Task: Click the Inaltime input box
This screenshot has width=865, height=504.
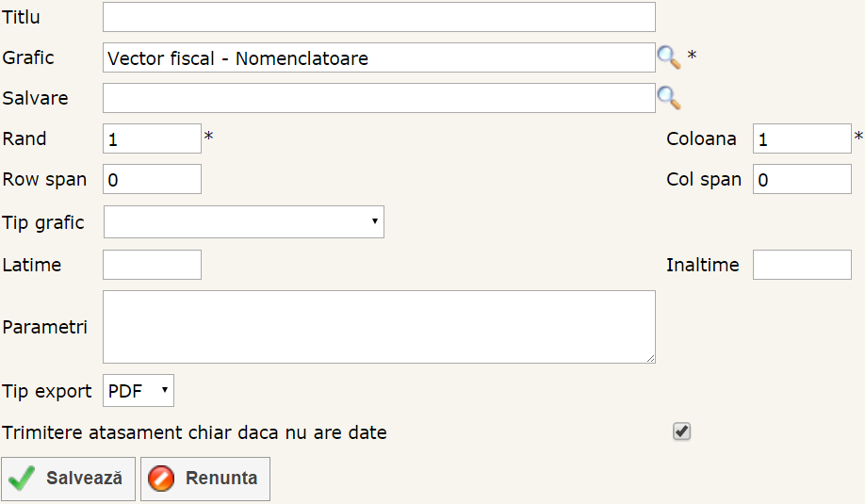Action: pyautogui.click(x=802, y=265)
